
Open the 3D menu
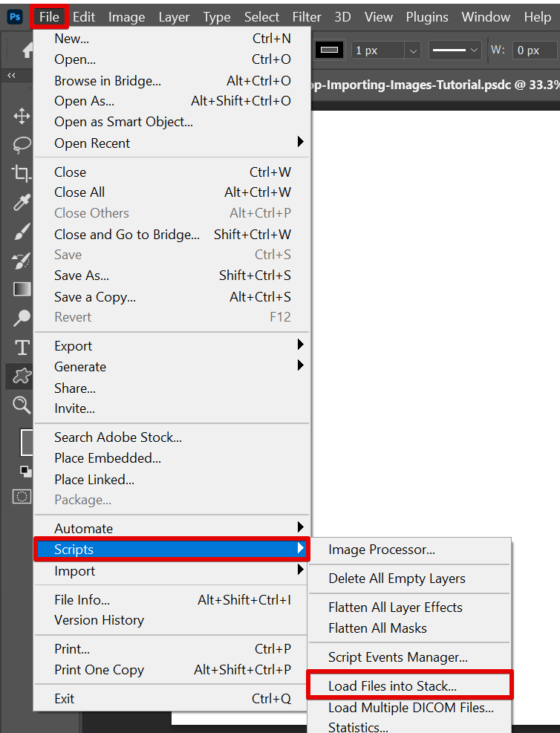click(x=342, y=17)
